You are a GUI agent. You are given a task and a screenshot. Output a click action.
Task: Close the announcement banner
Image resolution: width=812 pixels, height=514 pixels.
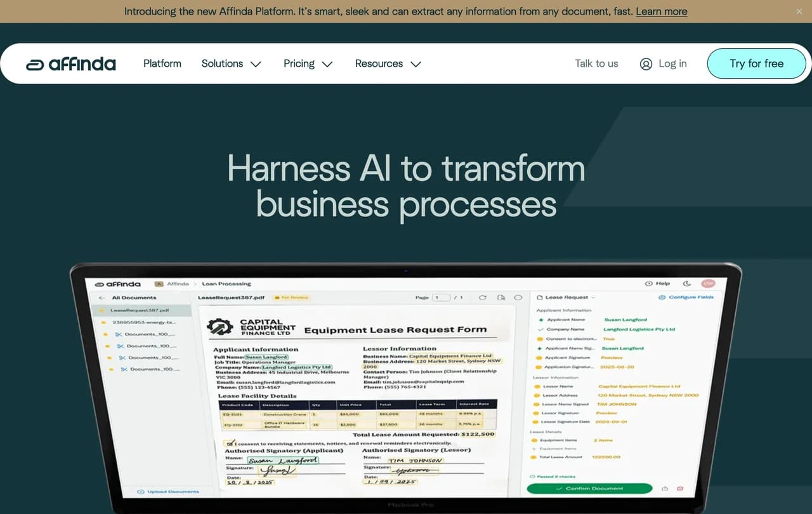click(799, 11)
